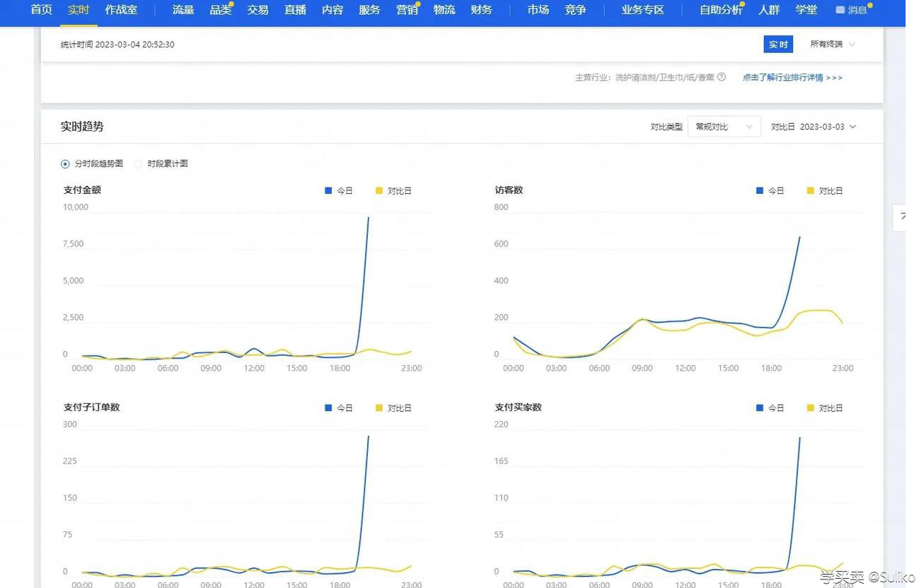Select the 时段累计图 radio button
Image resolution: width=919 pixels, height=588 pixels.
pyautogui.click(x=139, y=163)
